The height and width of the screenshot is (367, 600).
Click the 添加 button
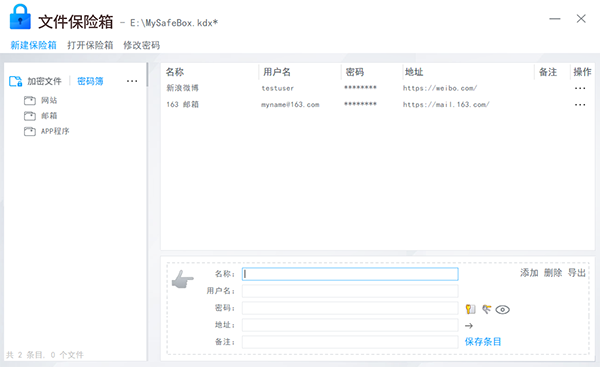pos(529,273)
